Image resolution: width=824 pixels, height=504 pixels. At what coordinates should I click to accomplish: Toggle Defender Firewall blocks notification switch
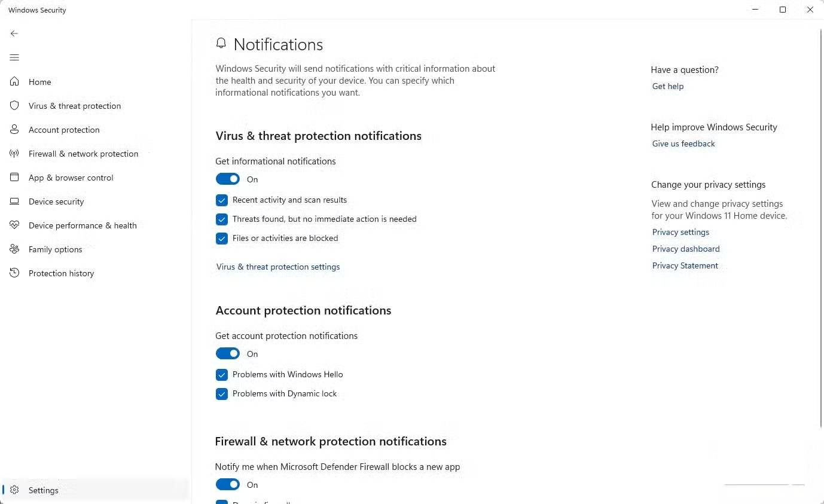228,485
